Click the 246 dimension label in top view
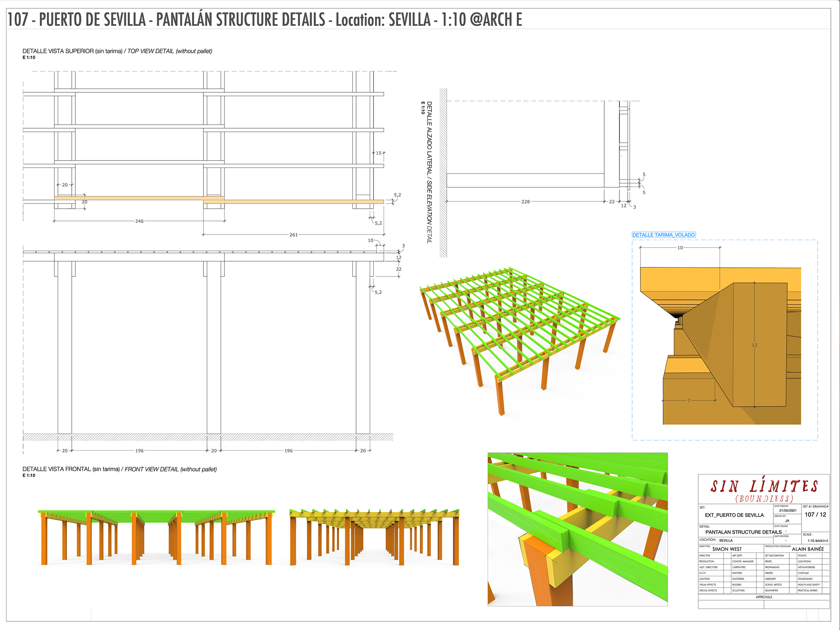 pyautogui.click(x=139, y=221)
